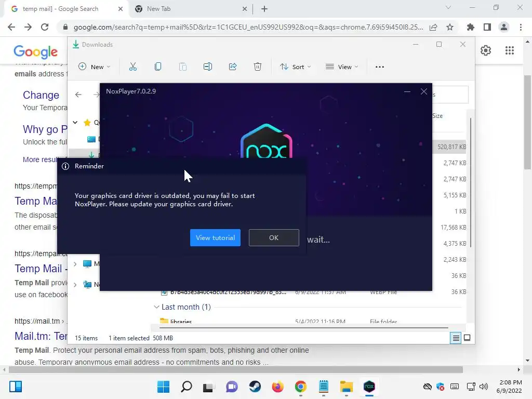
Task: Open Steam from the taskbar
Action: pos(255,387)
